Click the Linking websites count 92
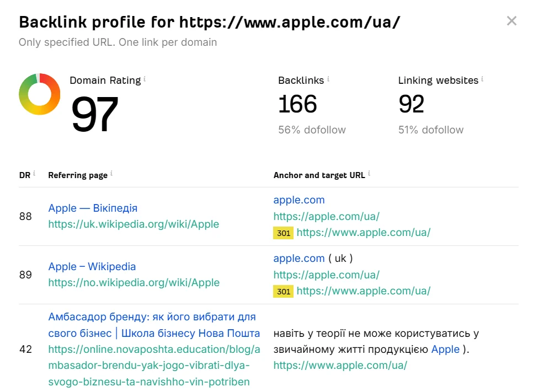Screen dimensions: 533x392 click(x=411, y=104)
